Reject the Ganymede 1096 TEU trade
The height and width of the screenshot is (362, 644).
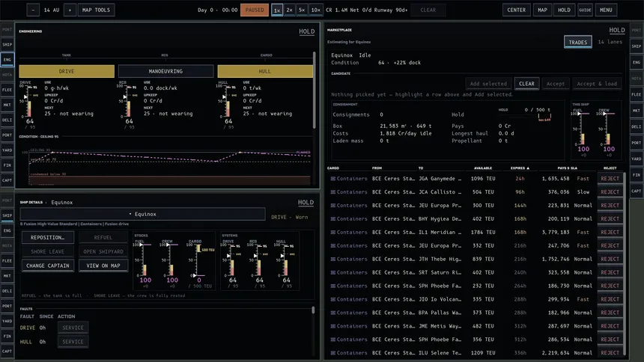pos(610,179)
